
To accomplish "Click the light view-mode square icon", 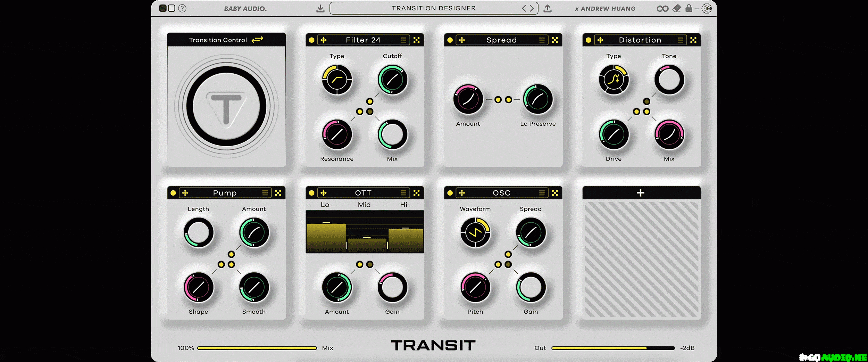I will [x=172, y=8].
